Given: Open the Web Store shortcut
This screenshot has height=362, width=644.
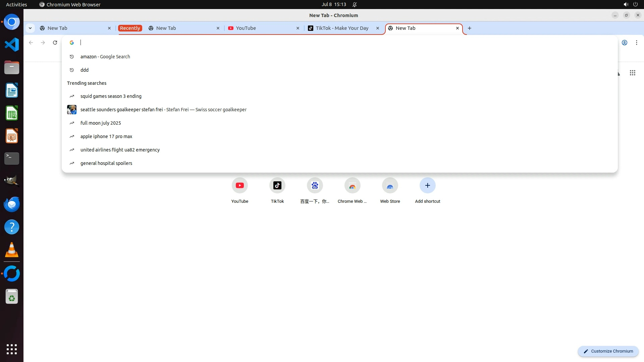Looking at the screenshot, I should pos(390,186).
